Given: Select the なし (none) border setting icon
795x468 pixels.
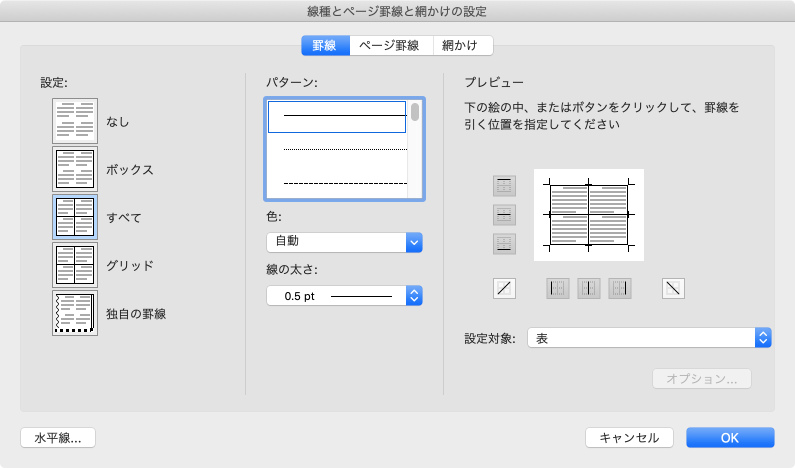Looking at the screenshot, I should click(x=75, y=122).
